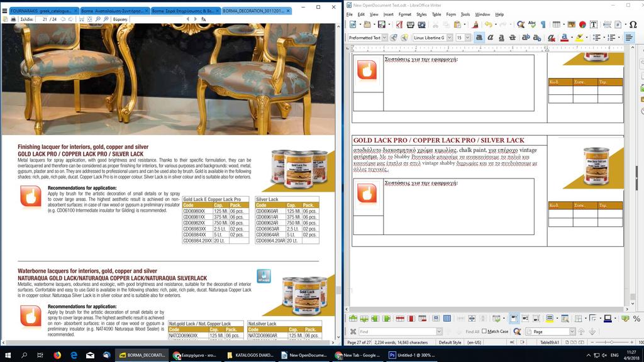The height and width of the screenshot is (362, 644).
Task: Apply superscript formatting
Action: click(x=526, y=38)
